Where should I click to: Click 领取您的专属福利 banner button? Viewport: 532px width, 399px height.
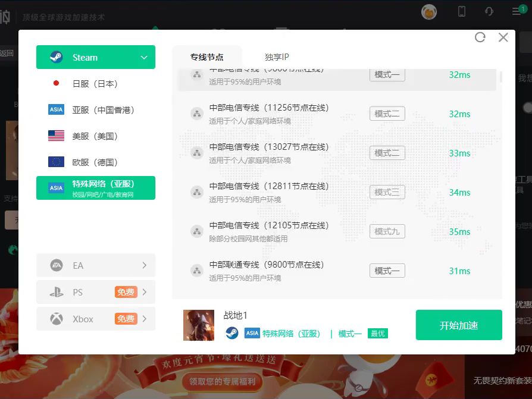pos(222,381)
